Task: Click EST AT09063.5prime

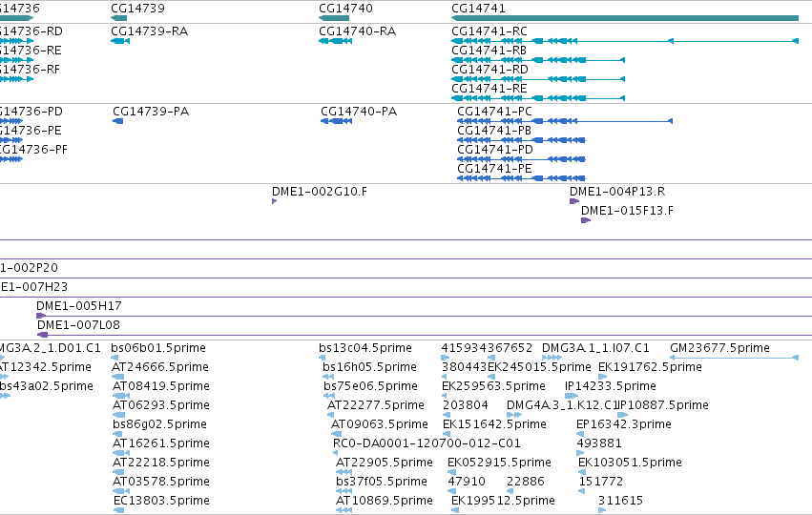Action: pos(380,424)
